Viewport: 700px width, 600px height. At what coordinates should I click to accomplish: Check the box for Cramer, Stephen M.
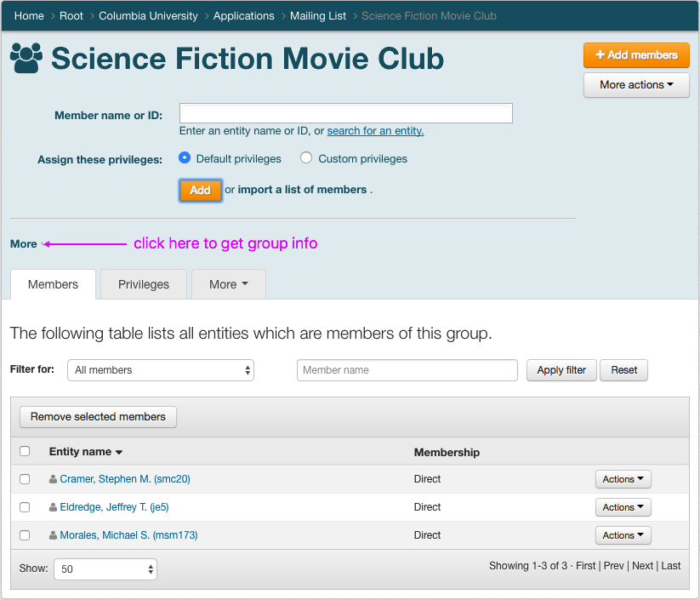tap(25, 479)
